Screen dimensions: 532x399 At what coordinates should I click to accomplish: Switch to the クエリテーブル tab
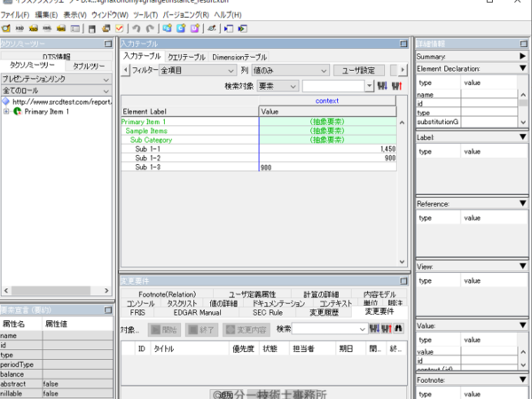(x=186, y=57)
